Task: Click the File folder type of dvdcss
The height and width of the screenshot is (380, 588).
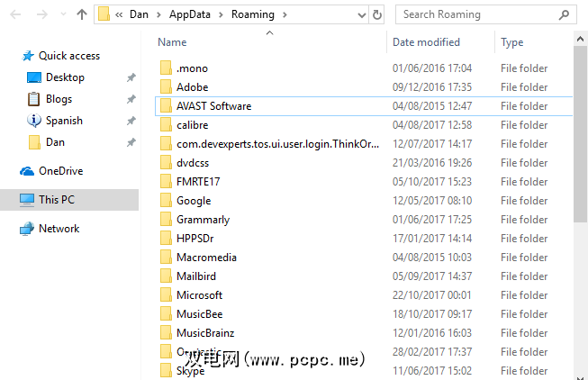Action: pos(524,163)
